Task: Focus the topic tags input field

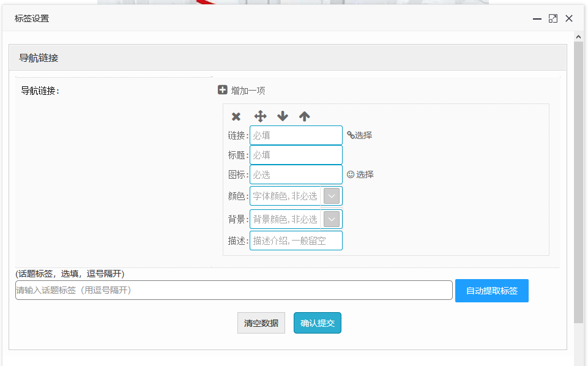Action: (x=234, y=290)
